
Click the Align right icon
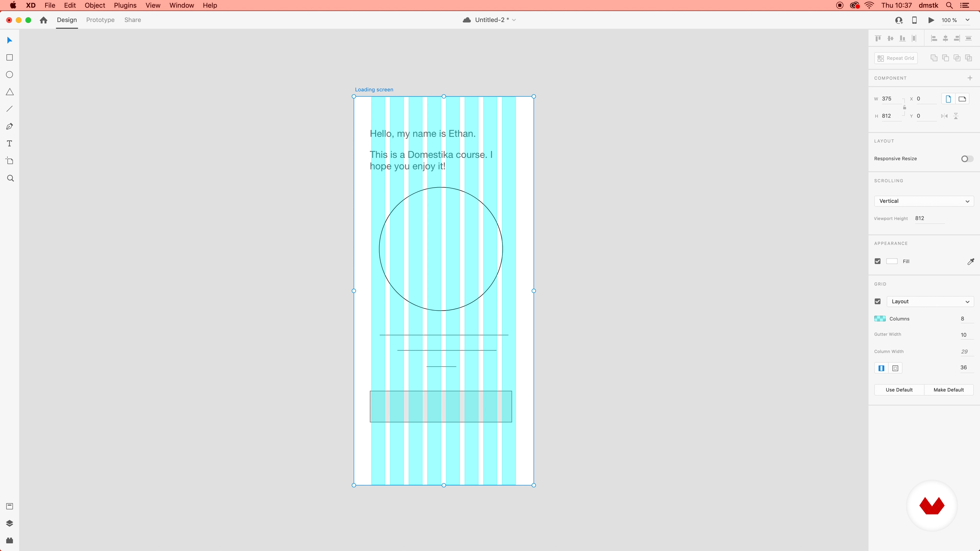[x=957, y=39]
